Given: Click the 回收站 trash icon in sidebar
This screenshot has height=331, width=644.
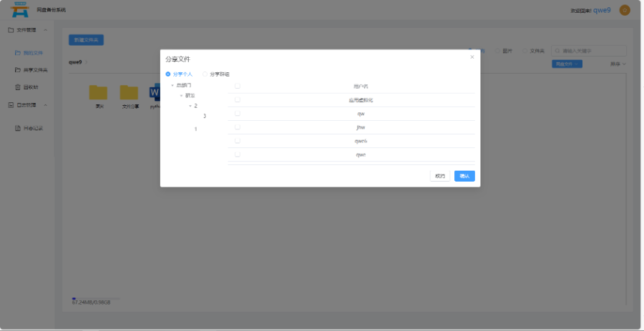Looking at the screenshot, I should pyautogui.click(x=18, y=87).
